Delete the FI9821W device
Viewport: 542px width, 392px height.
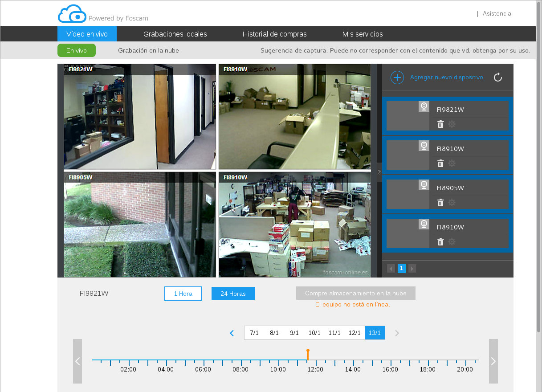click(440, 124)
